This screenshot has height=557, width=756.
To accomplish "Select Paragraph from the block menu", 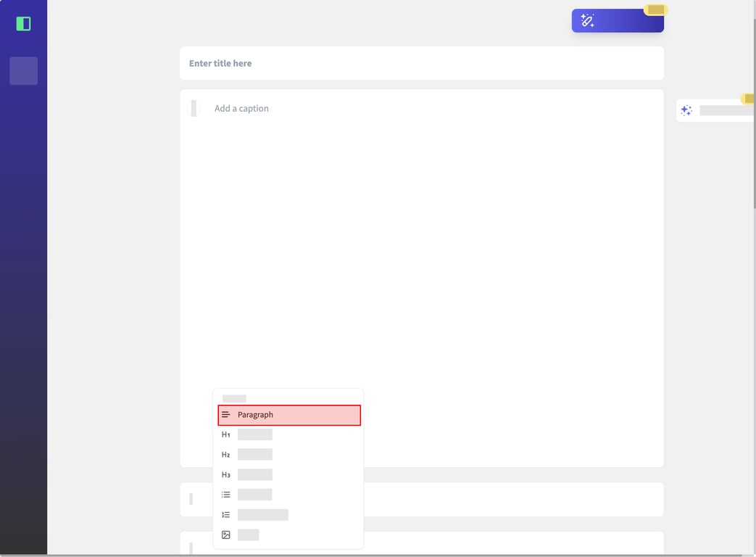I will point(288,415).
